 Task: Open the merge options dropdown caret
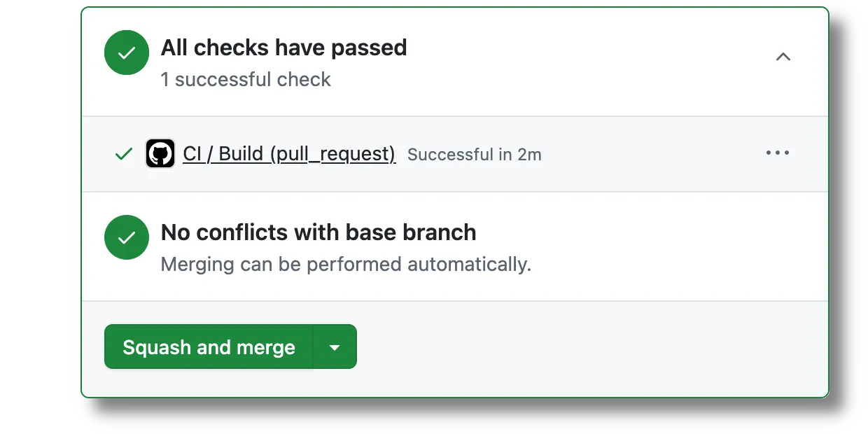[x=335, y=346]
